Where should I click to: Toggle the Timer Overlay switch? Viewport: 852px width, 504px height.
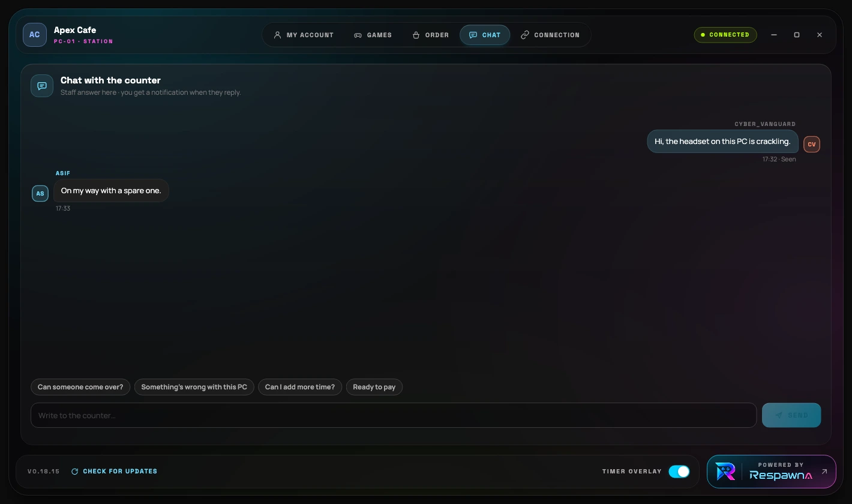(679, 472)
